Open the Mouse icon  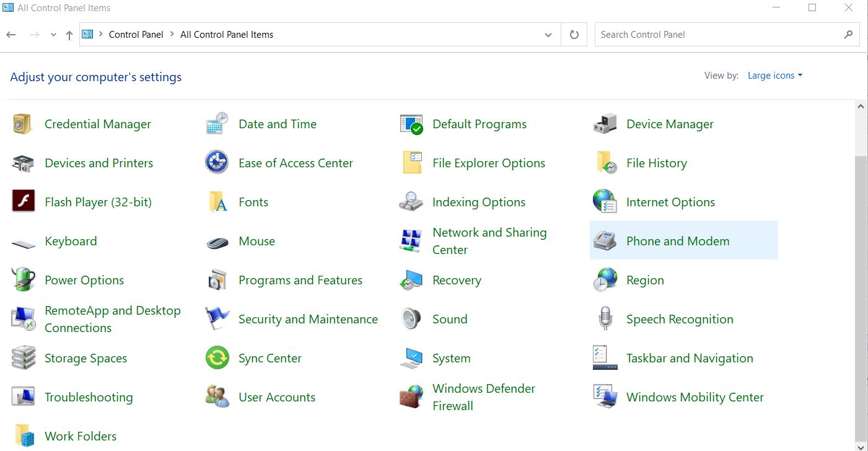(217, 242)
